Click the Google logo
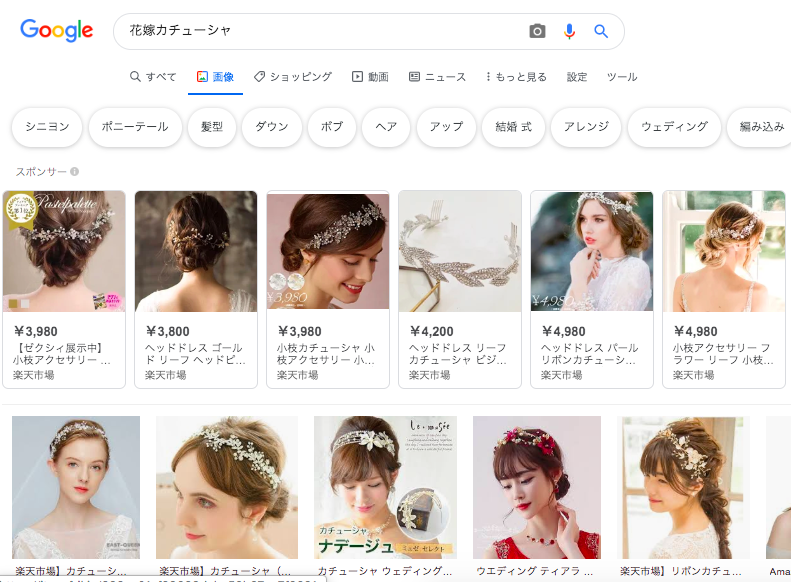Image resolution: width=791 pixels, height=582 pixels. pyautogui.click(x=56, y=30)
